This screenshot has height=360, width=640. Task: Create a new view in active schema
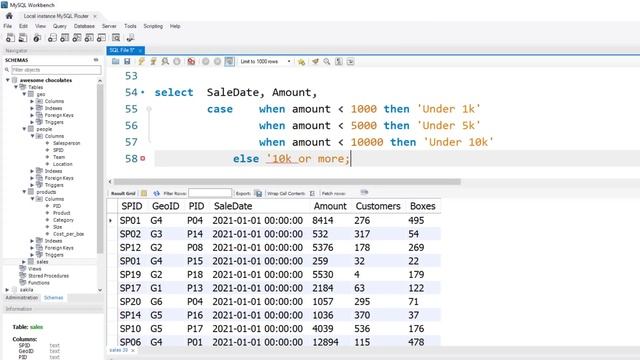coord(77,38)
